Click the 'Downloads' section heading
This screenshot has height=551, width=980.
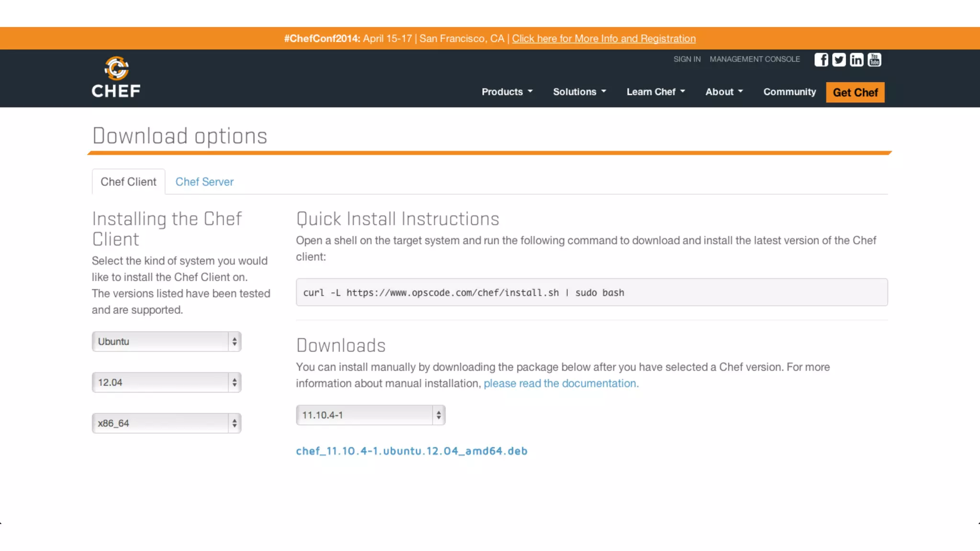coord(341,345)
